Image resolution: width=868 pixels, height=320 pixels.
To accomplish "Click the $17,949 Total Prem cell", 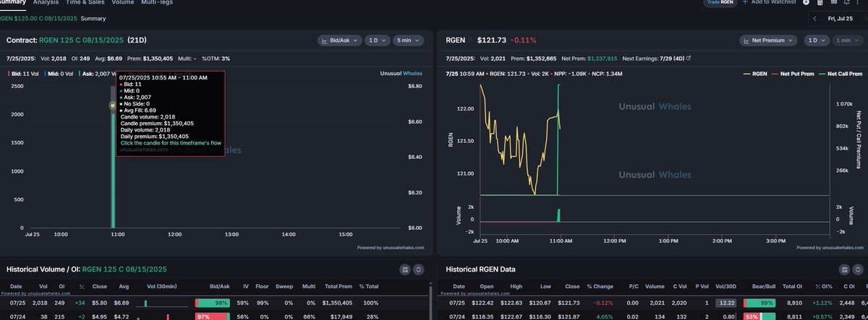I will [340, 316].
